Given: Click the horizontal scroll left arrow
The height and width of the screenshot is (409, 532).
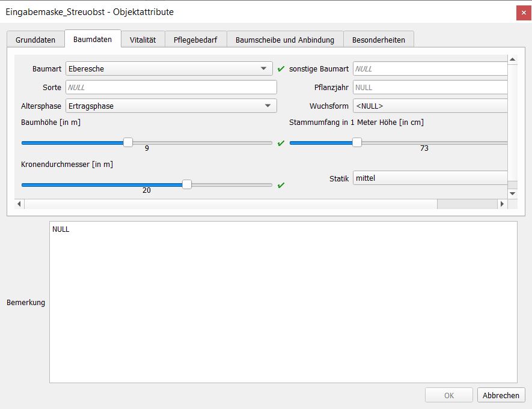Looking at the screenshot, I should click(x=19, y=204).
